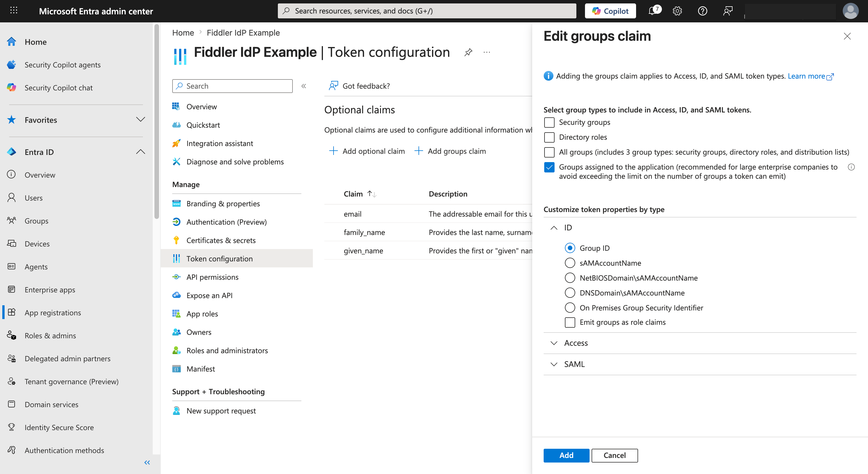The height and width of the screenshot is (474, 868).
Task: Check the Directory roles checkbox
Action: point(549,137)
